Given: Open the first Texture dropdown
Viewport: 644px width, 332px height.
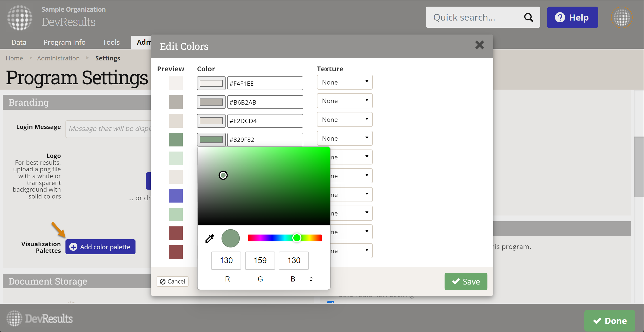Looking at the screenshot, I should pos(345,82).
